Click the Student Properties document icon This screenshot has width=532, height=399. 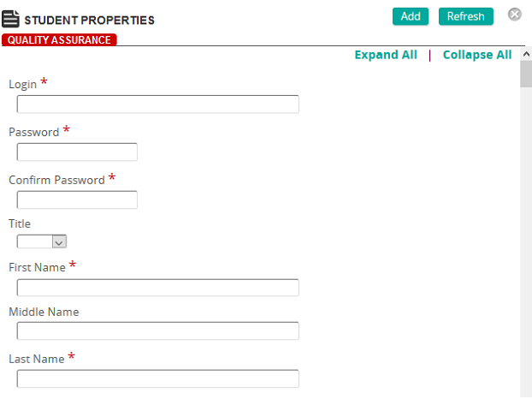coord(10,19)
